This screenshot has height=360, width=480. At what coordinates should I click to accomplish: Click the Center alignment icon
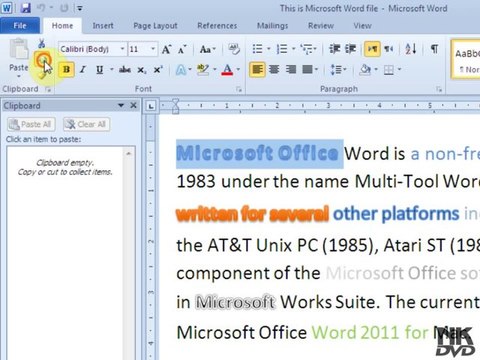pos(274,69)
